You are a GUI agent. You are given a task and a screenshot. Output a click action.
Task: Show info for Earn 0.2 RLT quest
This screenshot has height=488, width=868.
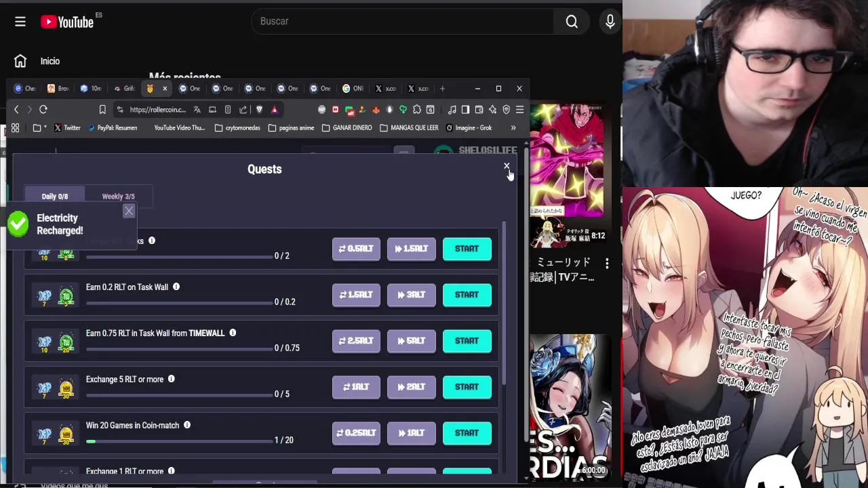[x=176, y=287]
